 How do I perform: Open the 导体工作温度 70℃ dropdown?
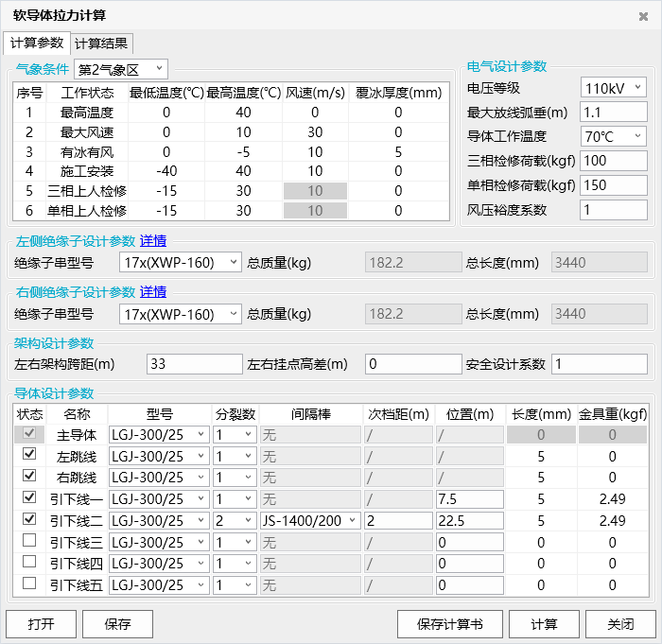click(613, 136)
